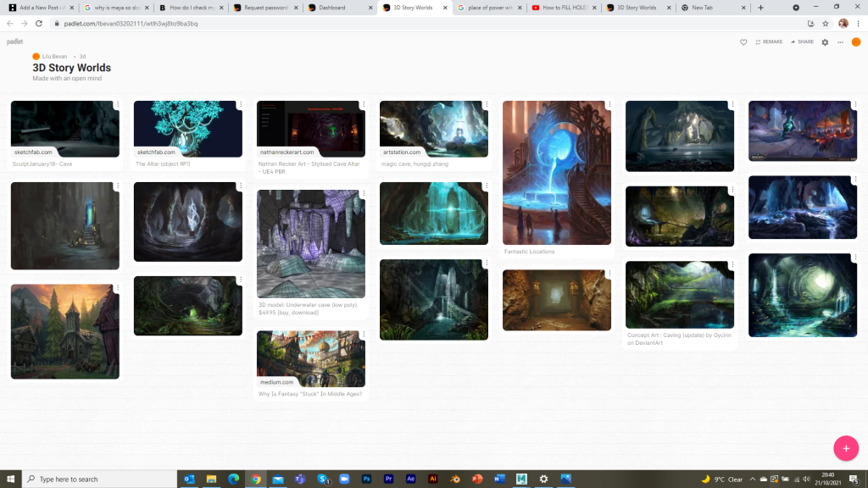Open Word from the taskbar
The image size is (868, 488).
pos(499,480)
